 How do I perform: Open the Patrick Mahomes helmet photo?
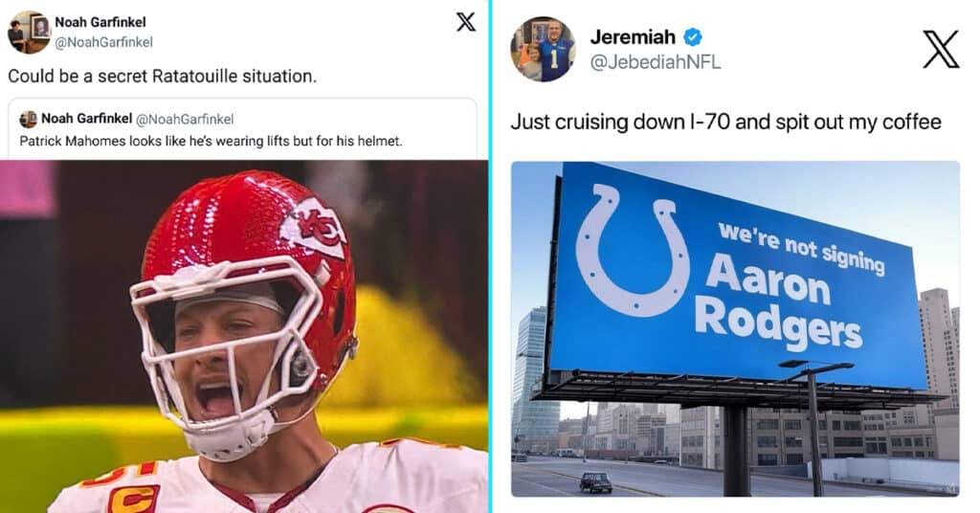coord(244,336)
